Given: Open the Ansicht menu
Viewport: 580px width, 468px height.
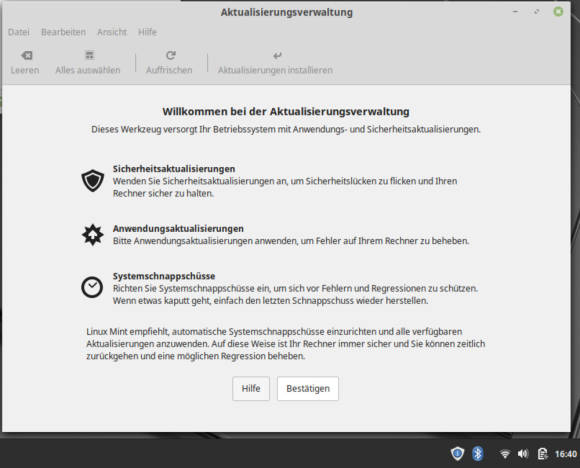Looking at the screenshot, I should [112, 32].
